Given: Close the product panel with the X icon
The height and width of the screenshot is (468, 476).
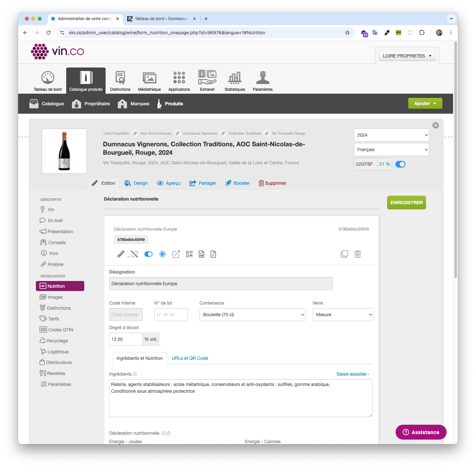Looking at the screenshot, I should (x=436, y=125).
